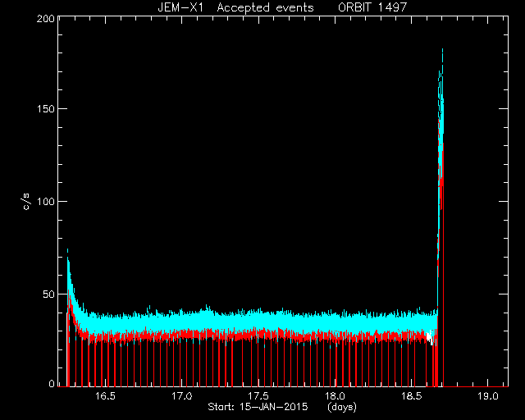Click the '(days)' unit label

point(342,408)
